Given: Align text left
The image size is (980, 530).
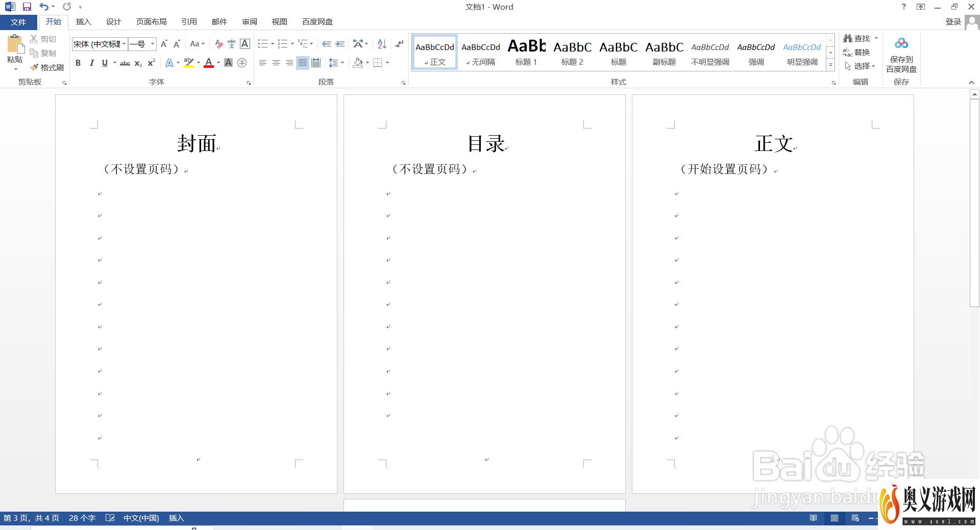Looking at the screenshot, I should pos(262,63).
